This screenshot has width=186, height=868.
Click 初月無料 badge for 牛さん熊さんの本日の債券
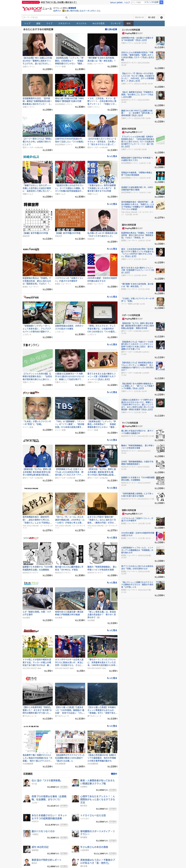(x=113, y=854)
